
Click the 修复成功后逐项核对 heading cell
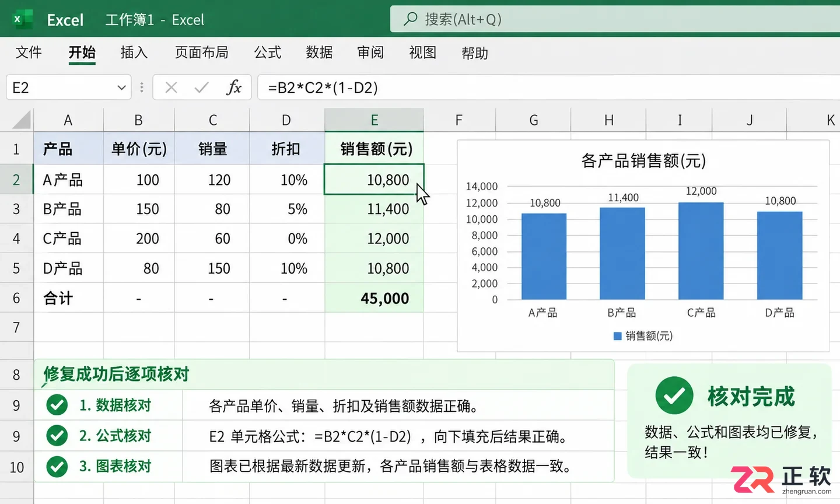tap(324, 374)
